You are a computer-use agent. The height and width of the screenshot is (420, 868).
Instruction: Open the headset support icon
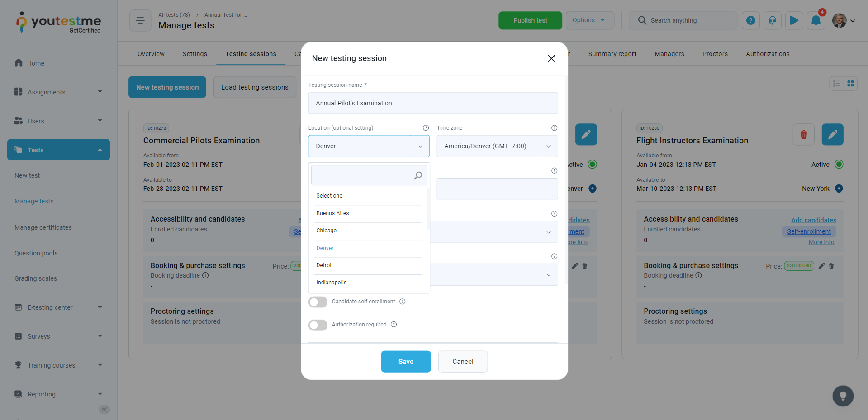tap(773, 20)
